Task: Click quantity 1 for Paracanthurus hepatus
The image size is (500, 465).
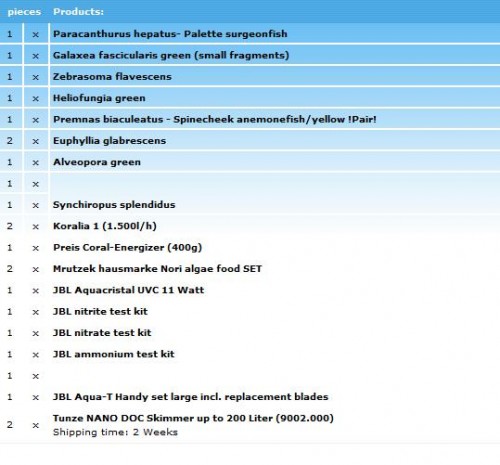Action: pos(10,34)
